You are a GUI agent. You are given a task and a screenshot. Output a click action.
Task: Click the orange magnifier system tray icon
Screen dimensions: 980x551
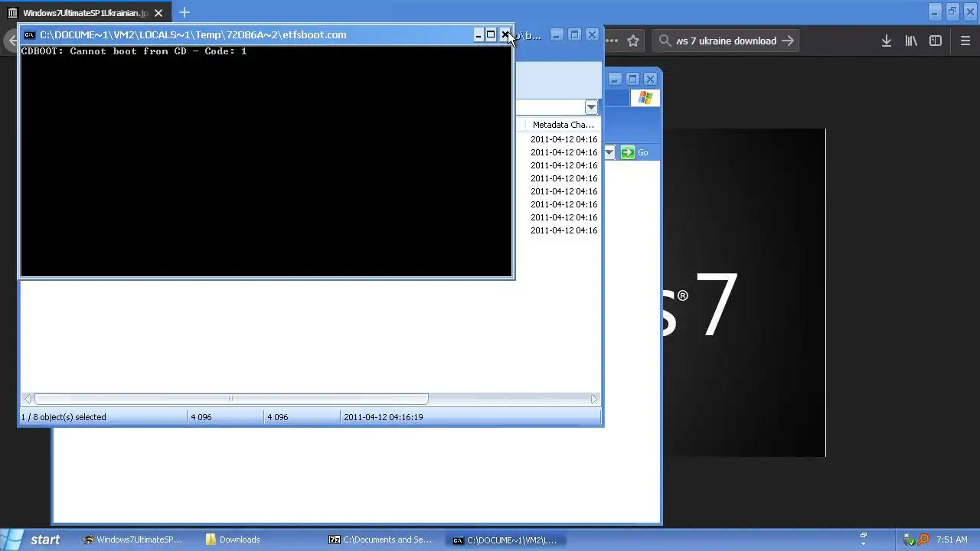[x=923, y=540]
